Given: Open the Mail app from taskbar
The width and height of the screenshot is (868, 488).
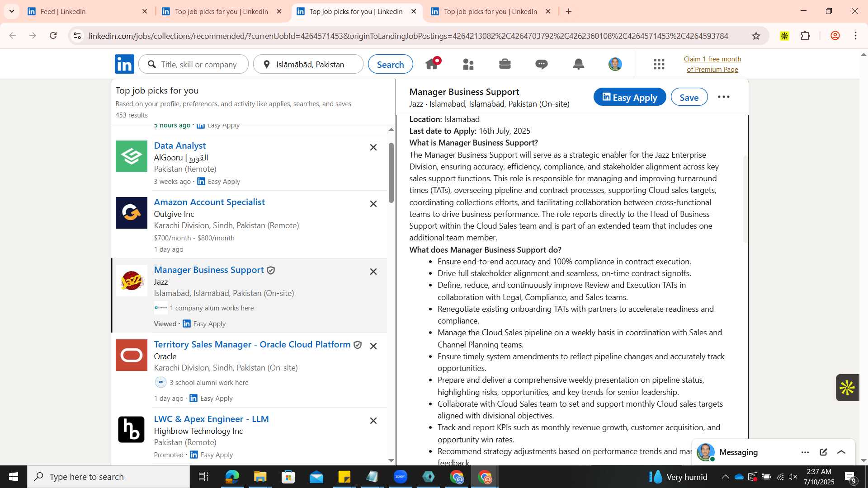Looking at the screenshot, I should coord(316,477).
